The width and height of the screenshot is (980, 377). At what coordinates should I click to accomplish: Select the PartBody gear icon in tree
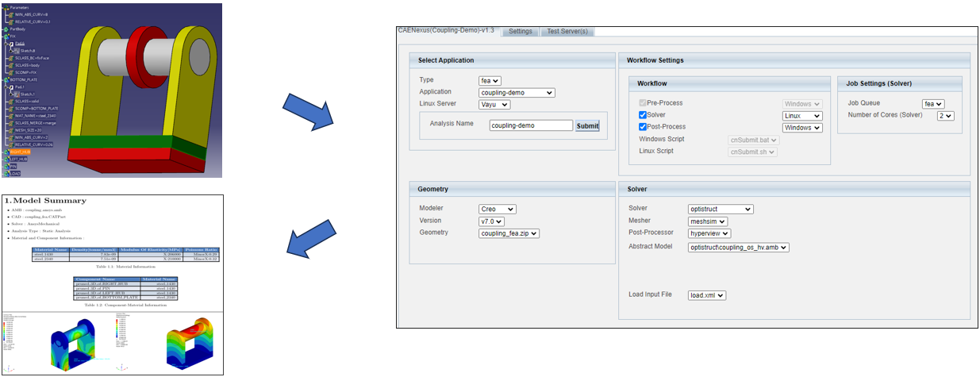(x=6, y=29)
